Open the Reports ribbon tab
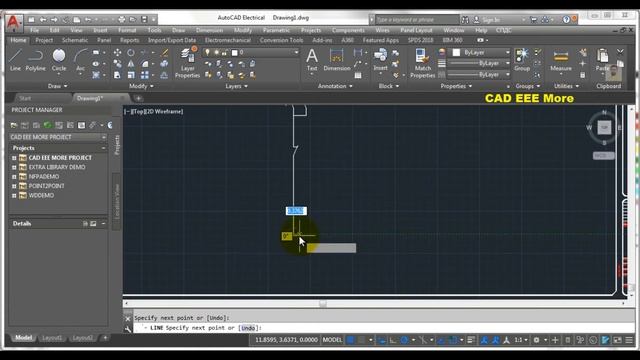640x360 pixels. [x=129, y=40]
